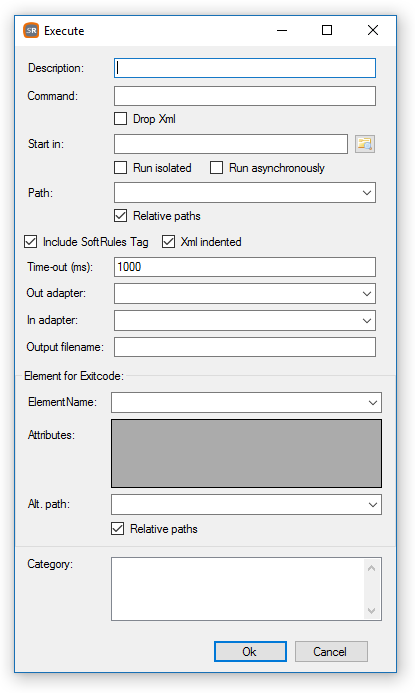Confirm with the Ok button
This screenshot has height=693, width=415.
point(250,651)
